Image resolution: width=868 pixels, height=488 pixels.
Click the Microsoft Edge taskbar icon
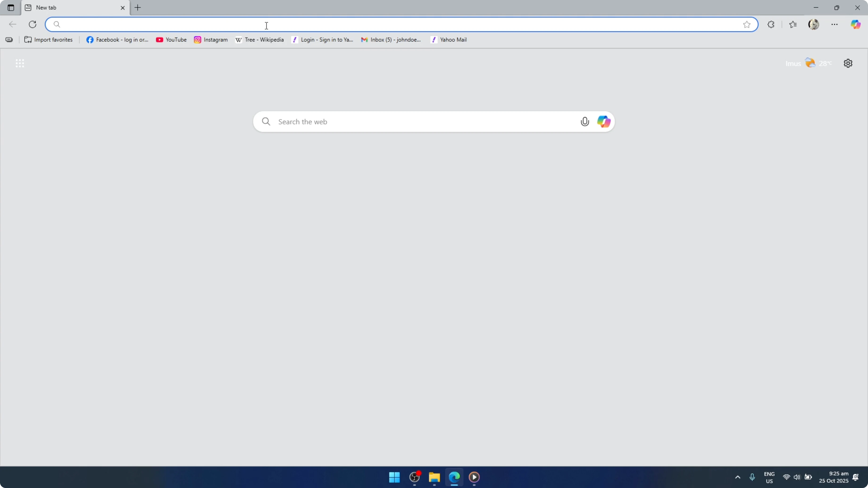pyautogui.click(x=454, y=477)
